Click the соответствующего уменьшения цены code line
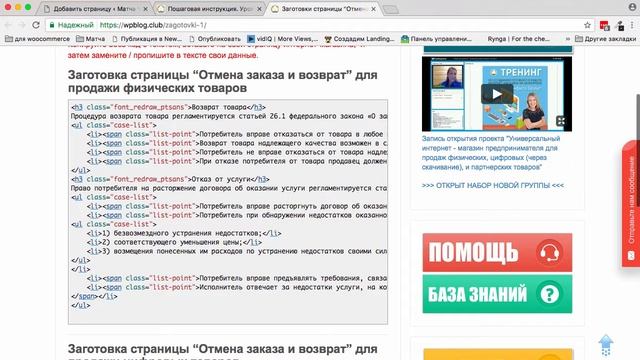640x360 pixels. point(174,242)
